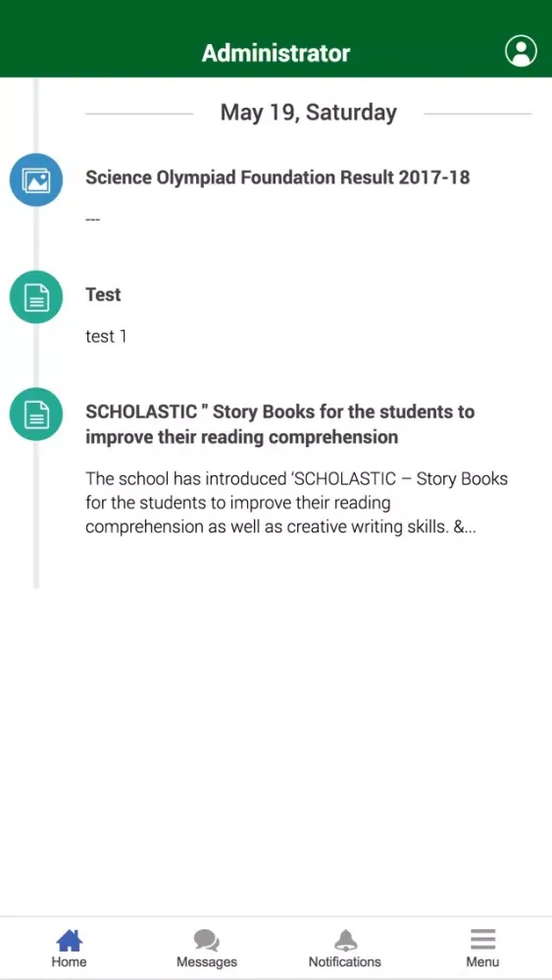Screen dimensions: 552x980
Task: Expand the truncated SCHOLASTIC description text
Action: tap(296, 503)
